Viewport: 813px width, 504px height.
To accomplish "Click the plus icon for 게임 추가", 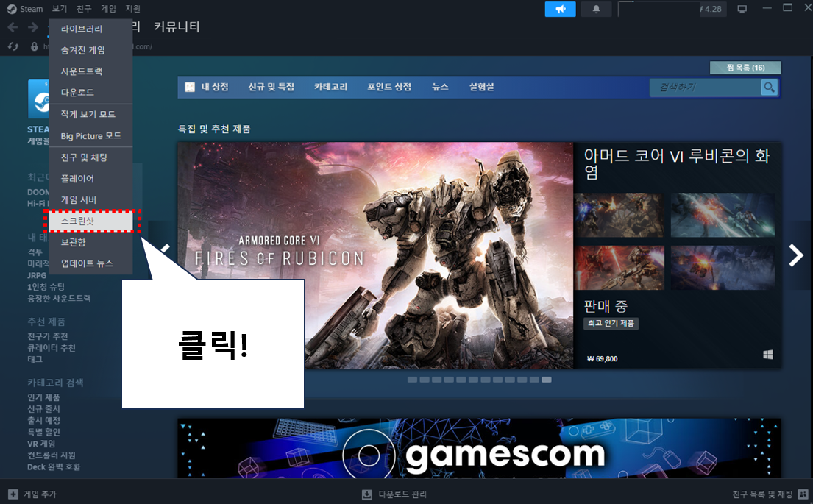I will [13, 494].
